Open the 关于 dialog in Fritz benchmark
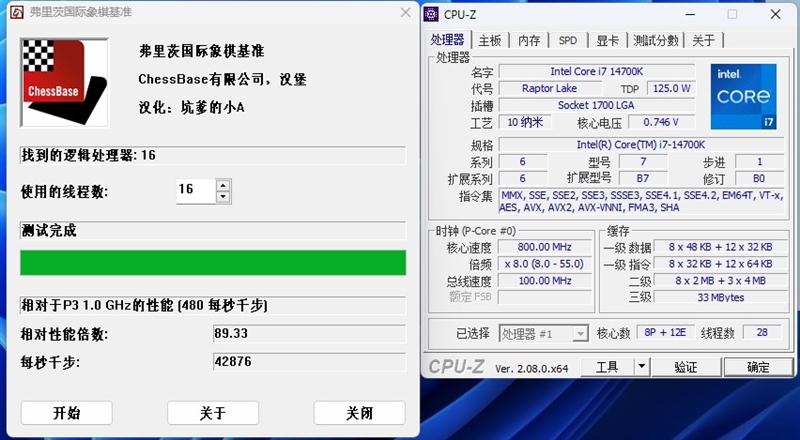Screen dimensions: 800x440 pyautogui.click(x=213, y=412)
